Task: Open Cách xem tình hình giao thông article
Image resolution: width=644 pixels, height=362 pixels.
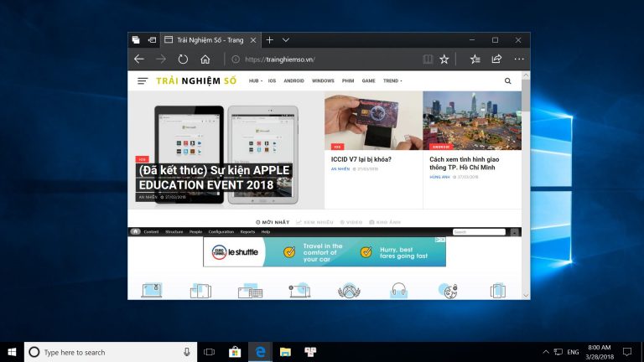Action: [465, 163]
